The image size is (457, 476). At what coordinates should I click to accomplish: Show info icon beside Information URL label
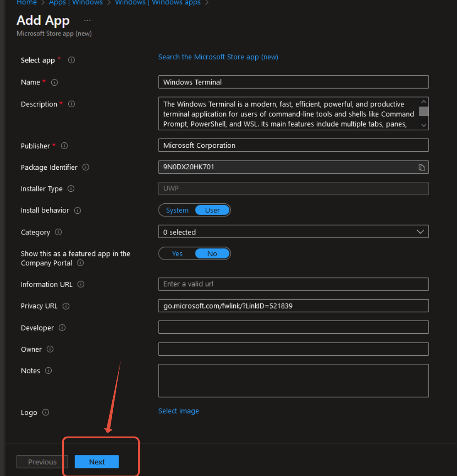coord(81,284)
